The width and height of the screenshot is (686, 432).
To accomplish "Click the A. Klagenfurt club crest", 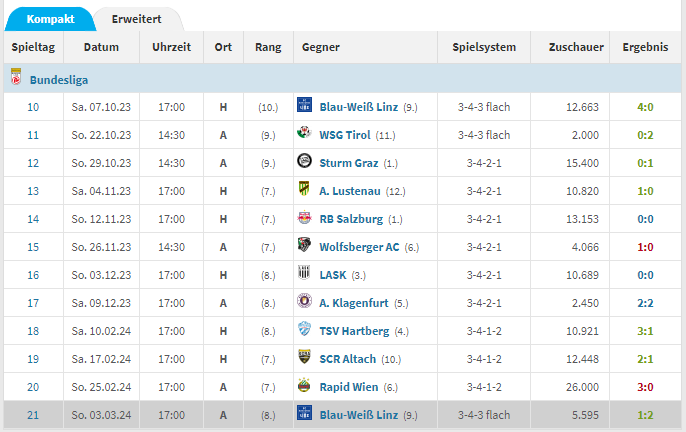I will tap(305, 301).
